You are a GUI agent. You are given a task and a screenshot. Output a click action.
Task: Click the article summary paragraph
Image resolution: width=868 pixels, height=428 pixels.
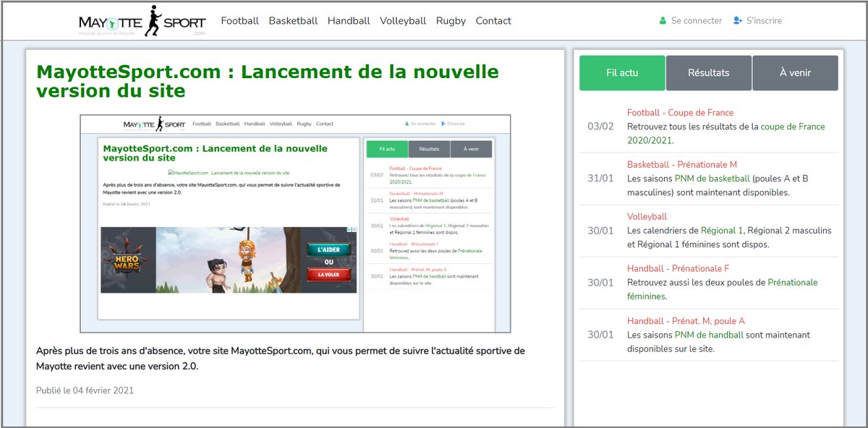[281, 359]
